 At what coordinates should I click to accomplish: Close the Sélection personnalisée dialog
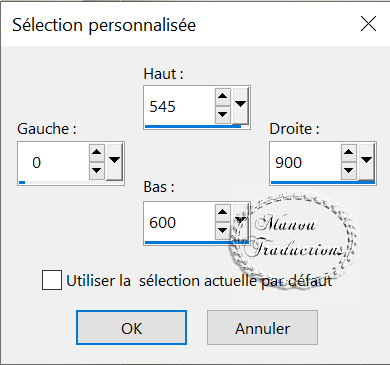(368, 24)
